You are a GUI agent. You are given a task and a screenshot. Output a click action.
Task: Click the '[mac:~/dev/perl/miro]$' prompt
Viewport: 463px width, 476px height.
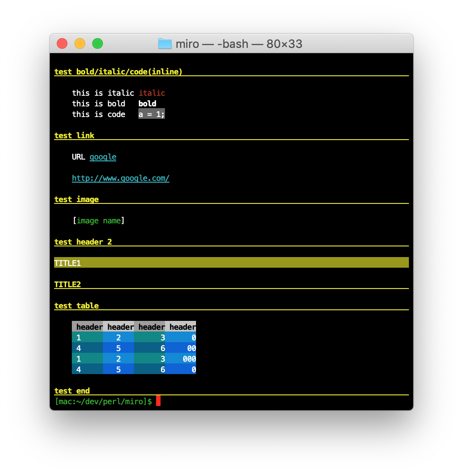pos(103,402)
